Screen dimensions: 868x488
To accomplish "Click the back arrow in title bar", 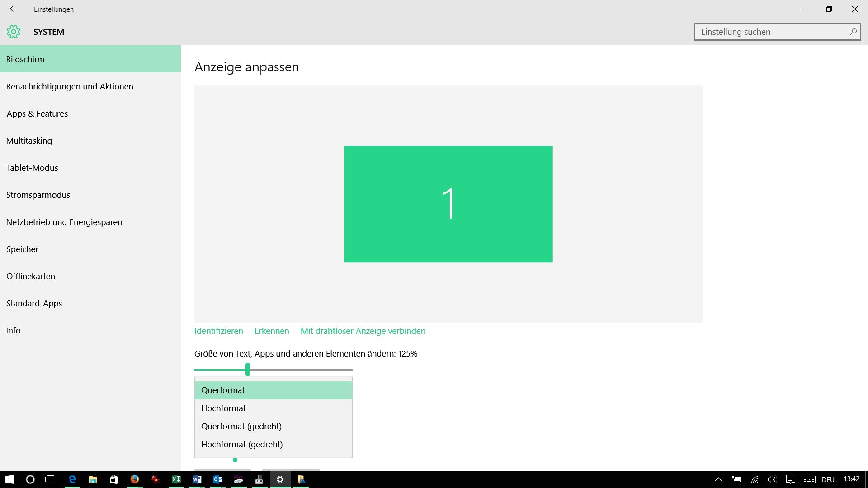I will (13, 9).
